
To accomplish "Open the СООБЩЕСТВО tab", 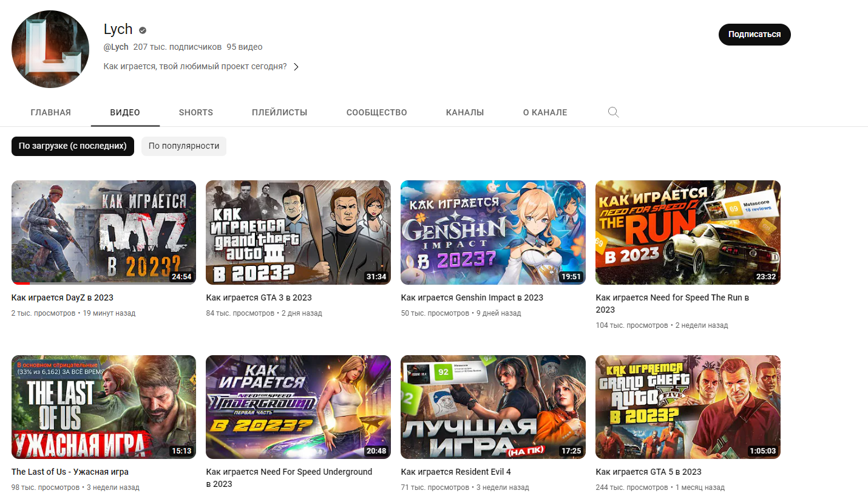I will point(377,112).
